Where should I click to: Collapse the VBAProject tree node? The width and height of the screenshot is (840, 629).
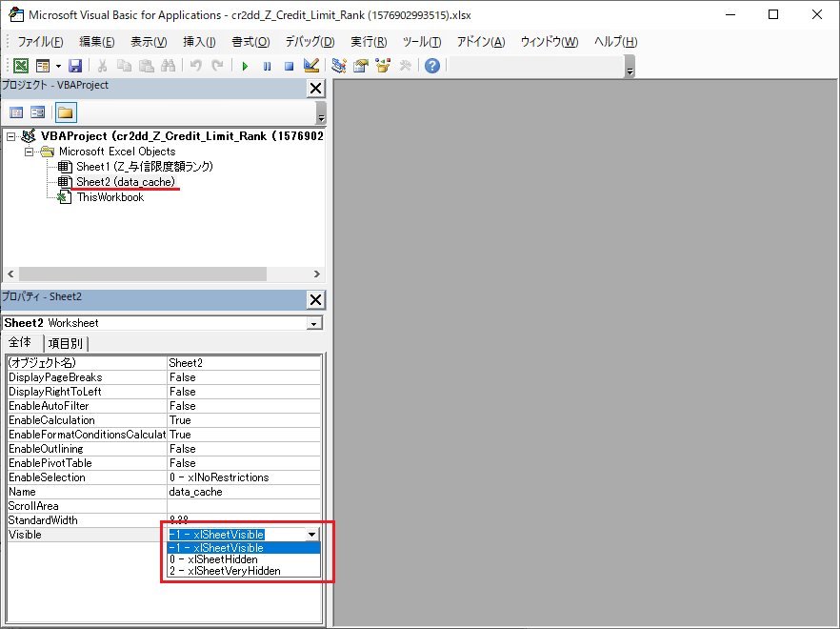coord(10,136)
